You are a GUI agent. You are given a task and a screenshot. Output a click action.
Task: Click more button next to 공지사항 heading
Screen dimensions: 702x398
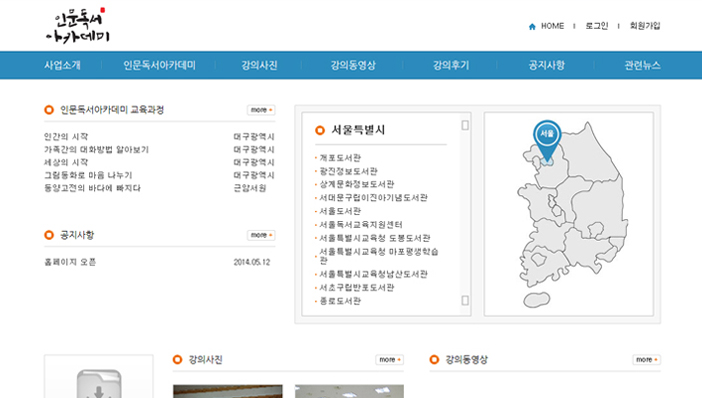(x=261, y=235)
